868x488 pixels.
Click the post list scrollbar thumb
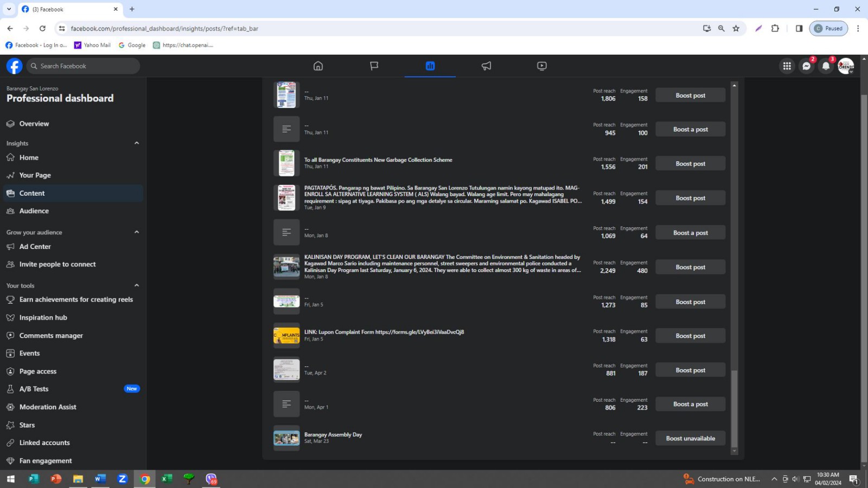(734, 408)
